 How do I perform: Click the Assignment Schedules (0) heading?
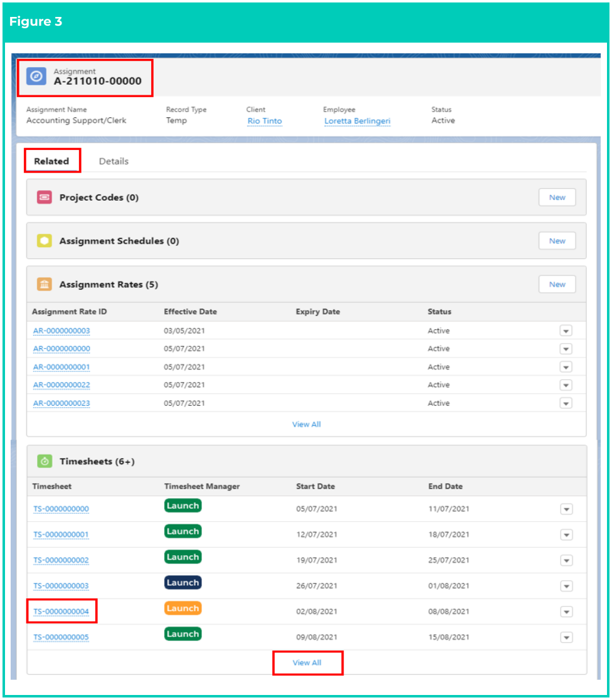pyautogui.click(x=119, y=241)
